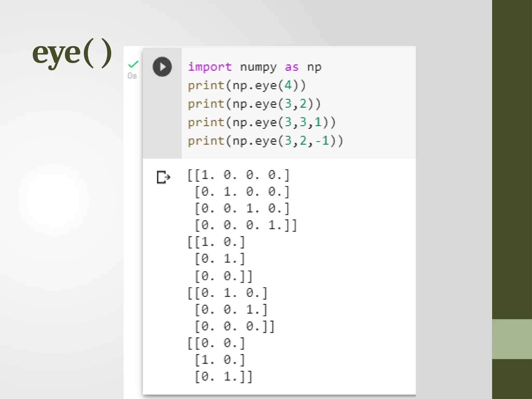The image size is (532, 399).
Task: Click the green execution success check mark
Action: click(133, 64)
